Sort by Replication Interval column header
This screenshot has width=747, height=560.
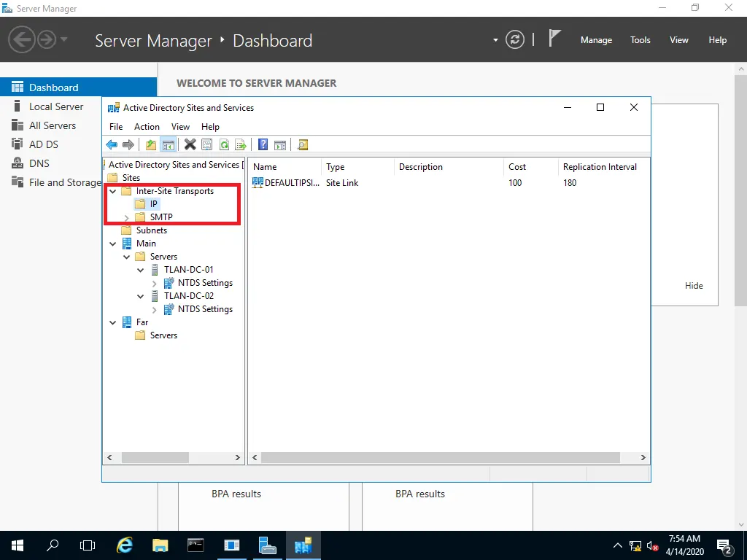click(x=603, y=167)
